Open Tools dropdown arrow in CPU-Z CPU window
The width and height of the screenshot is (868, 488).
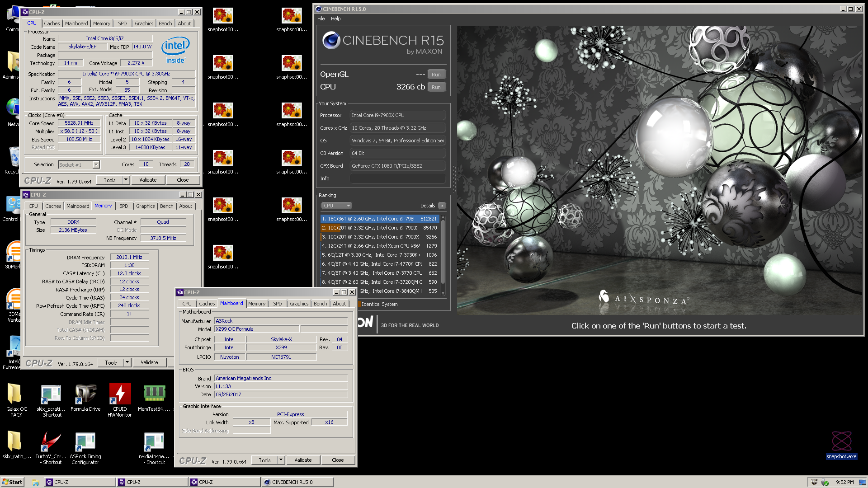pos(126,180)
